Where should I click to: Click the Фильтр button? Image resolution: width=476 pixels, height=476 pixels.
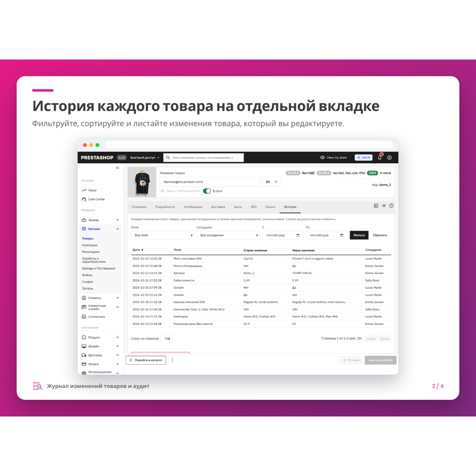pos(359,235)
